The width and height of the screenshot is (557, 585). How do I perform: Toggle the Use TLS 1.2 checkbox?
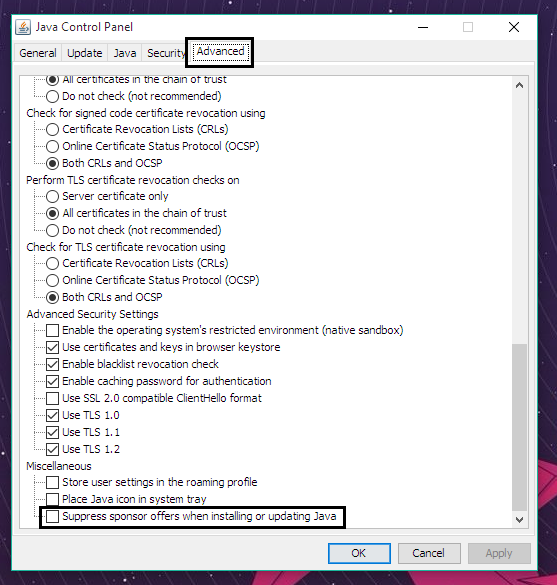[52, 449]
